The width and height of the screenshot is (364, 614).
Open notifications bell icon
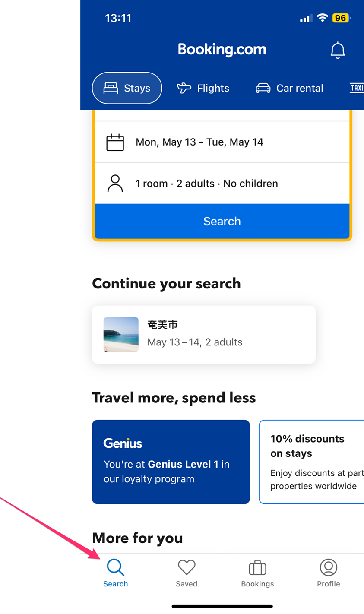click(x=338, y=51)
